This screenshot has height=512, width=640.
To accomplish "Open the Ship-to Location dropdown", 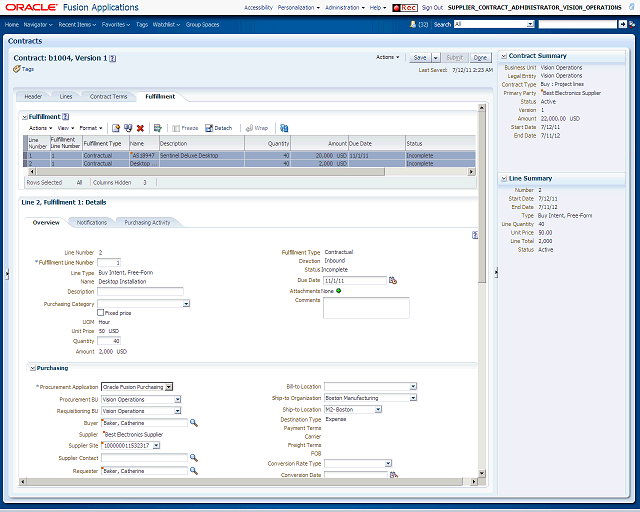I will 378,409.
